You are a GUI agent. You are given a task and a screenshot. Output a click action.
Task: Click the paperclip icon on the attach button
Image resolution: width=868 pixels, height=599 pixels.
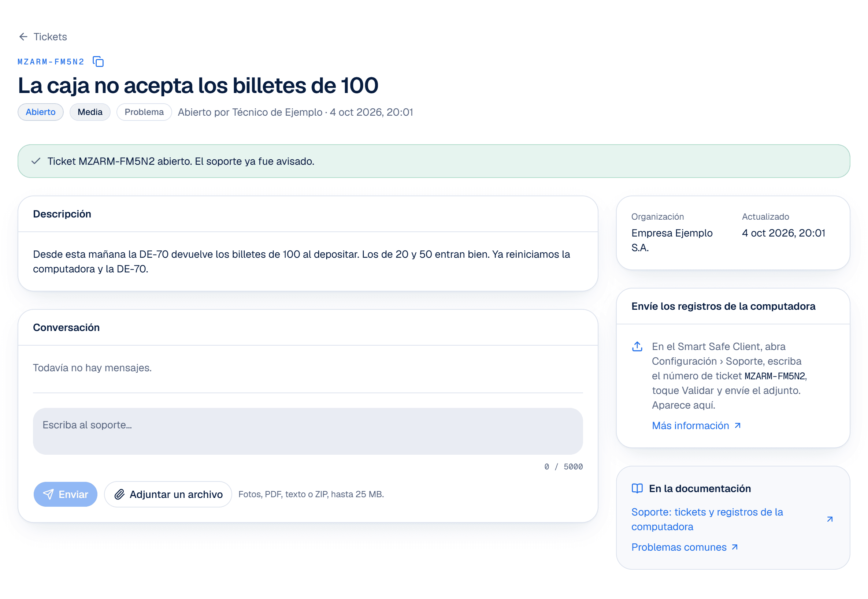119,495
